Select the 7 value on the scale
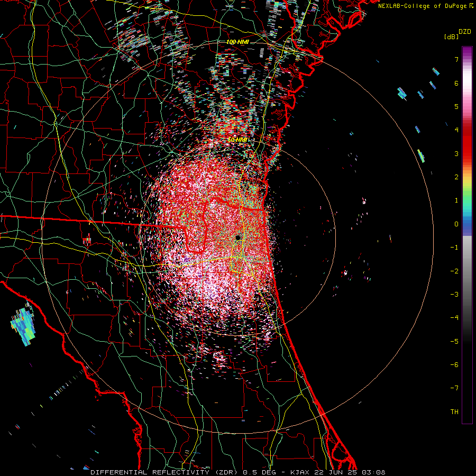 pyautogui.click(x=456, y=59)
